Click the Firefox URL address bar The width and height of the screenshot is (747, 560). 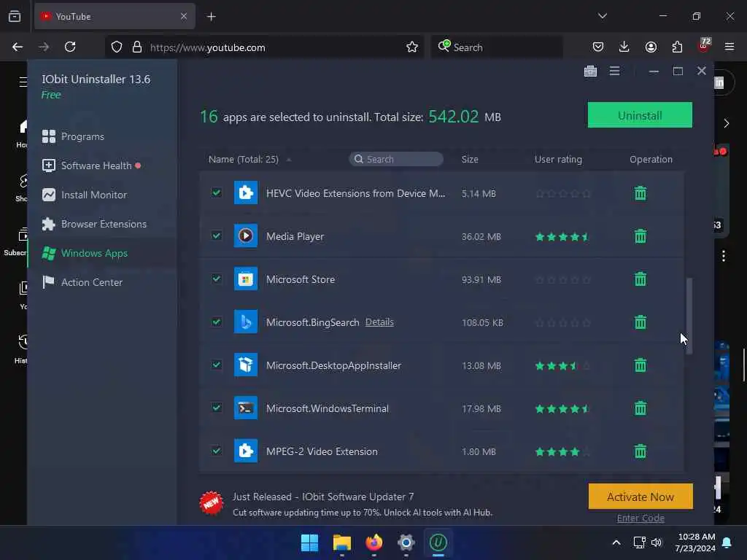coord(264,47)
